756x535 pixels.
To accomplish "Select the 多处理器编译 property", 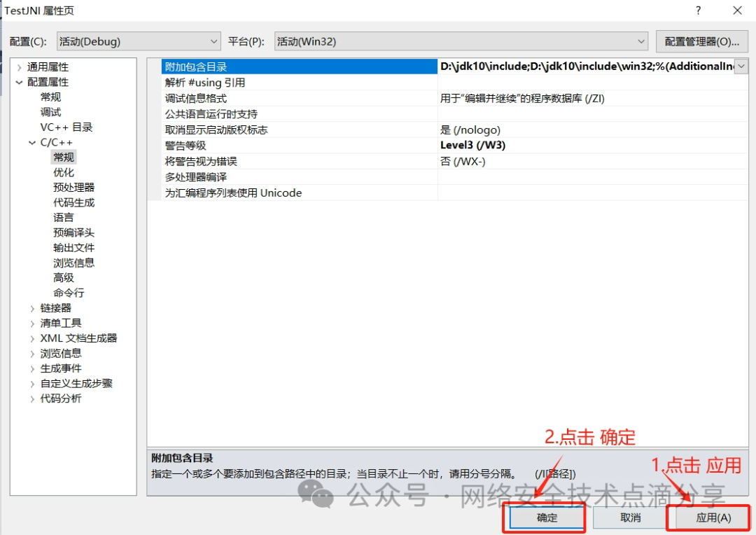I will coord(300,177).
